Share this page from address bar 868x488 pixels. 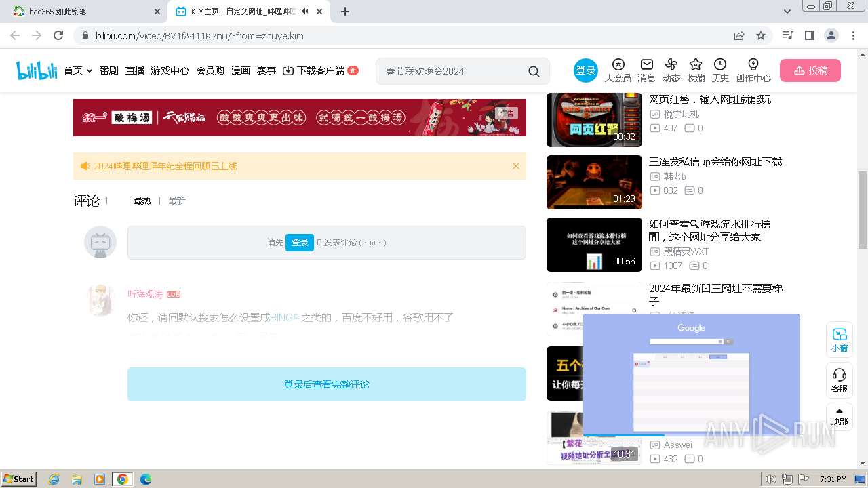[x=739, y=35]
